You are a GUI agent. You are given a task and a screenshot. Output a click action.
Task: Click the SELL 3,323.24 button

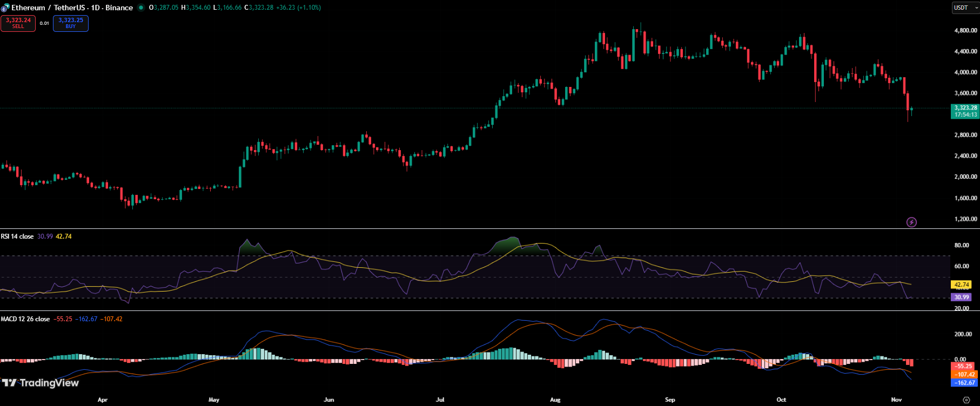(x=18, y=23)
